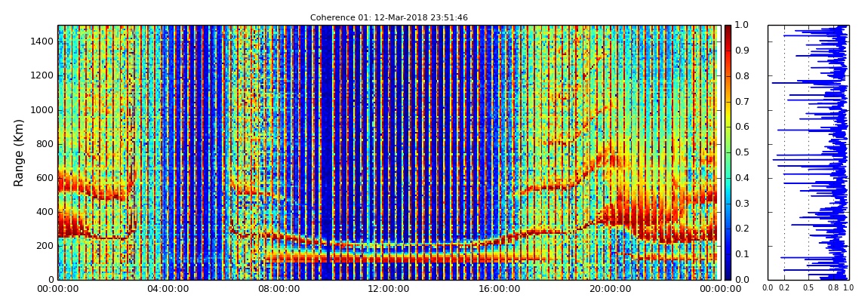Click the 0.5 colorbar tick label

point(740,152)
